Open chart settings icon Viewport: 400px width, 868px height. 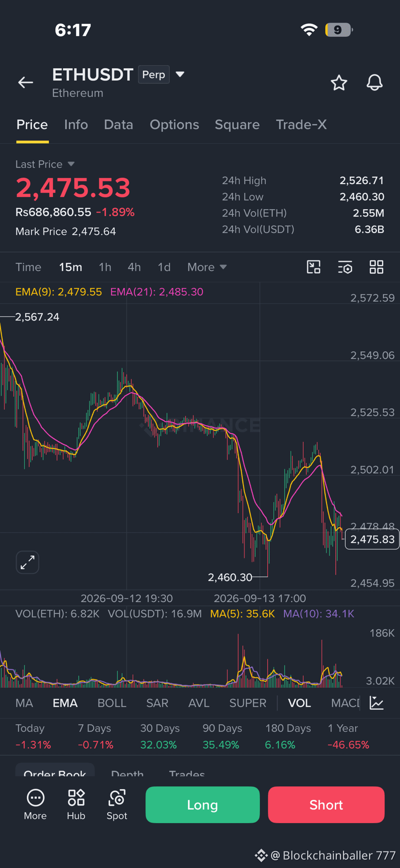pyautogui.click(x=345, y=267)
